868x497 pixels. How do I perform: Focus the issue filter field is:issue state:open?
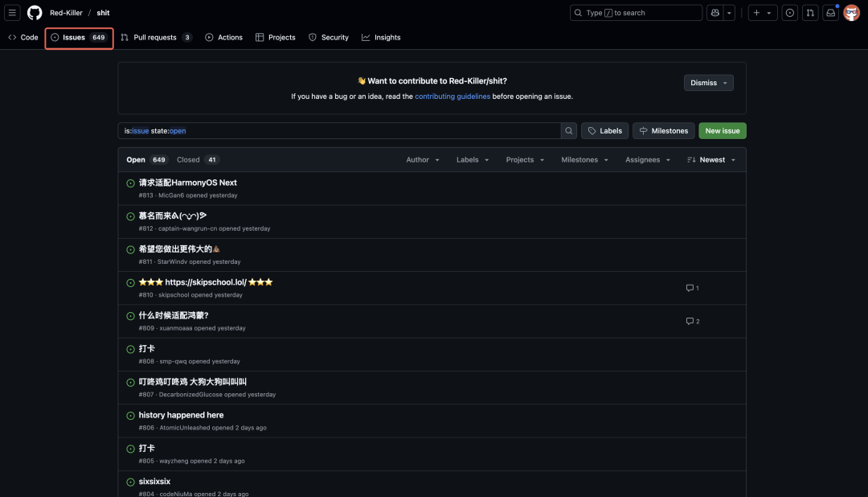pos(339,131)
